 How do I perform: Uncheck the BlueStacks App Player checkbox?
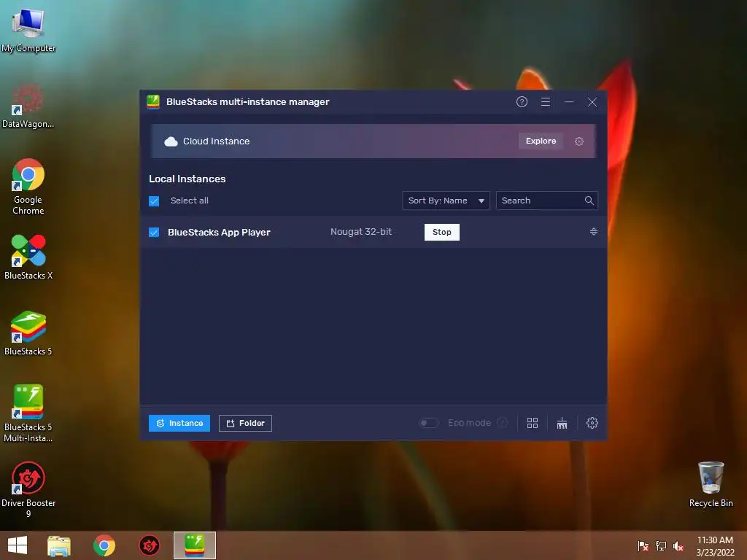point(154,233)
